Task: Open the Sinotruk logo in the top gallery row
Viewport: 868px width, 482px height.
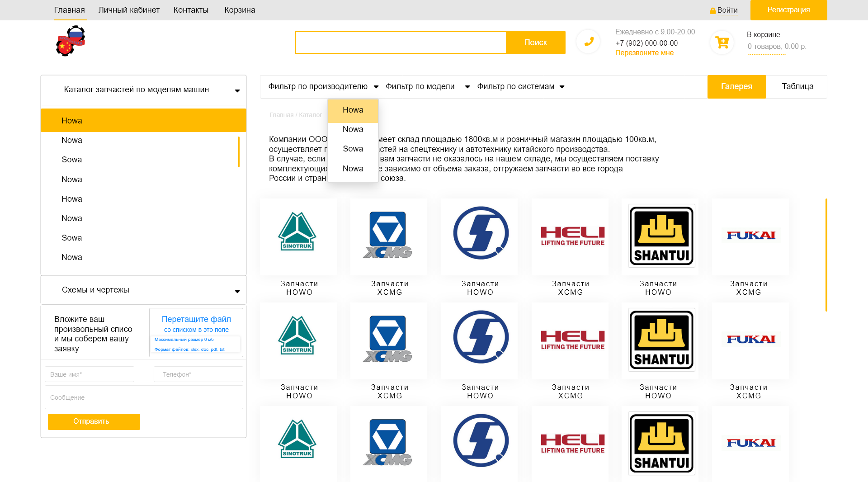Action: click(297, 232)
